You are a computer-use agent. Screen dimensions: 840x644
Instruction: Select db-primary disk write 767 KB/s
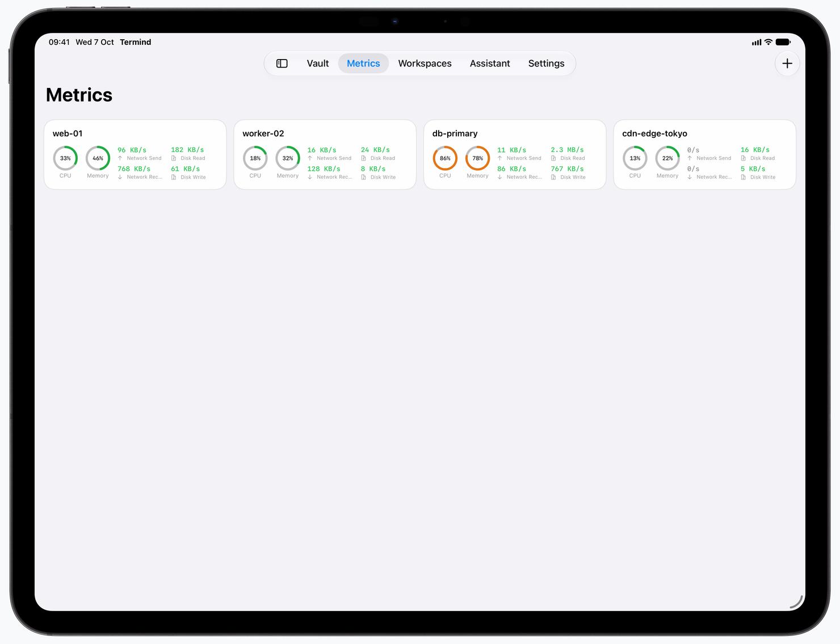coord(567,169)
